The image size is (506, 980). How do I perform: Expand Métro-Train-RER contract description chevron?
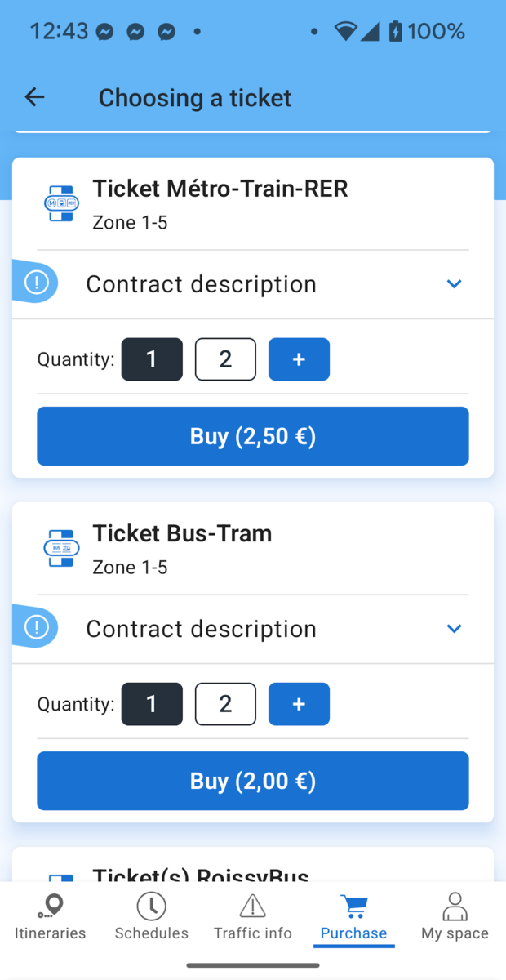(x=455, y=284)
